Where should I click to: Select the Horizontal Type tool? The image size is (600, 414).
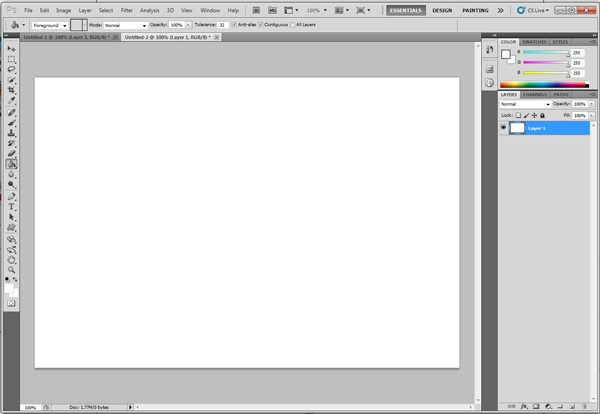[12, 206]
